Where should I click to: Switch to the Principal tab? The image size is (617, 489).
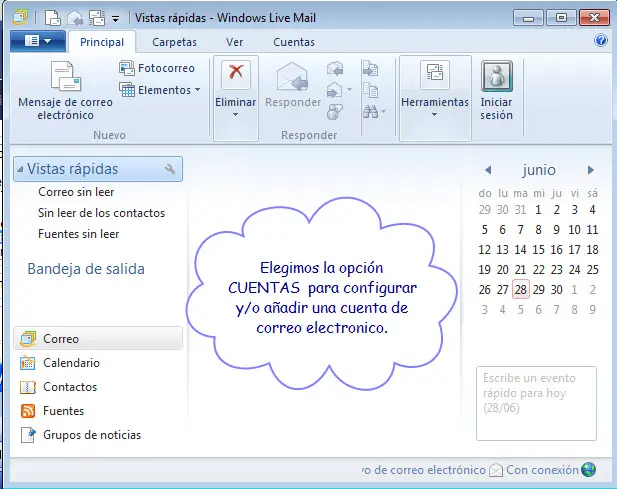102,42
